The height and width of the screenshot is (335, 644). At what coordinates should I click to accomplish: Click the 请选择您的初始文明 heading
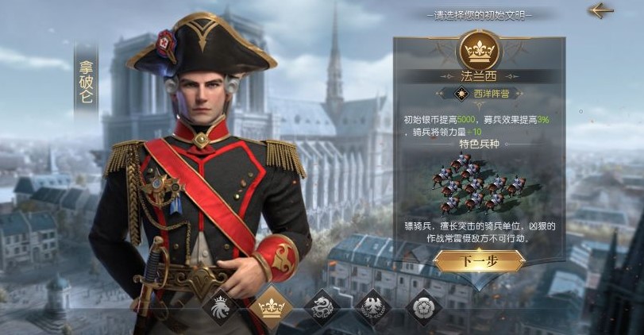(x=480, y=16)
